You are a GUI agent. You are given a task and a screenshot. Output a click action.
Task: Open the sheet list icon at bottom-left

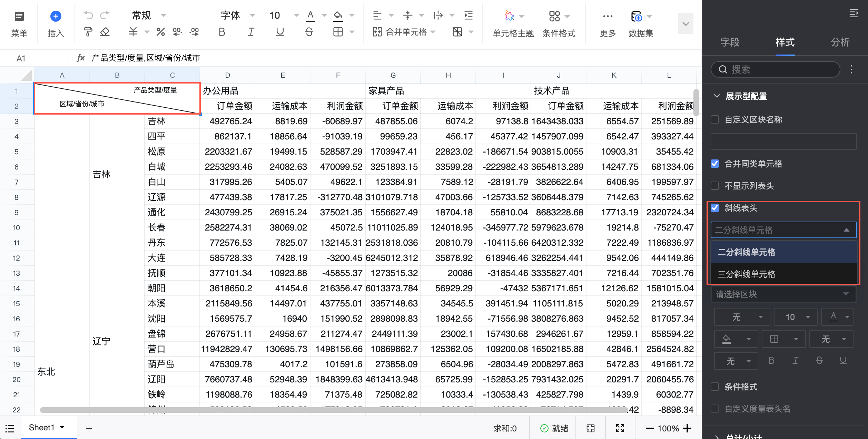pos(10,428)
